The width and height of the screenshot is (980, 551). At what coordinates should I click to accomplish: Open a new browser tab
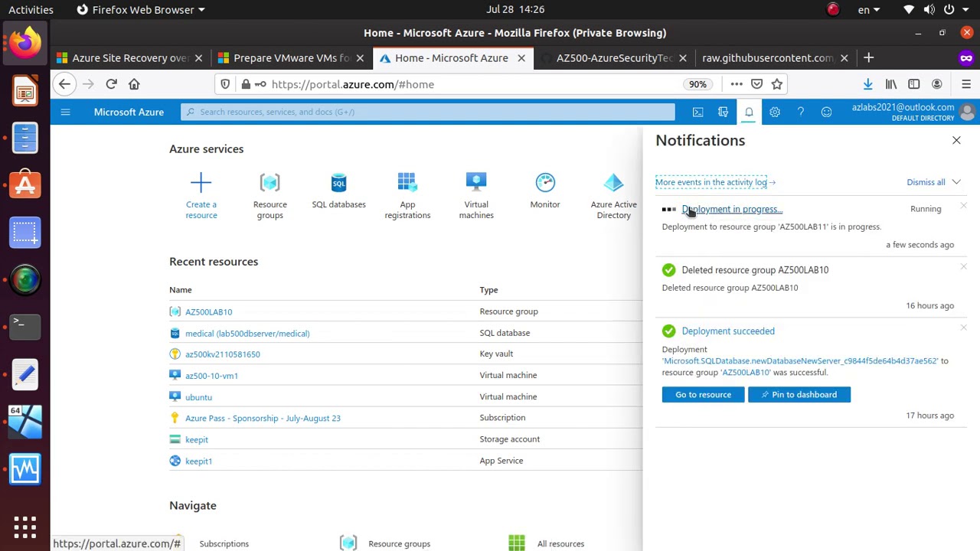click(868, 58)
